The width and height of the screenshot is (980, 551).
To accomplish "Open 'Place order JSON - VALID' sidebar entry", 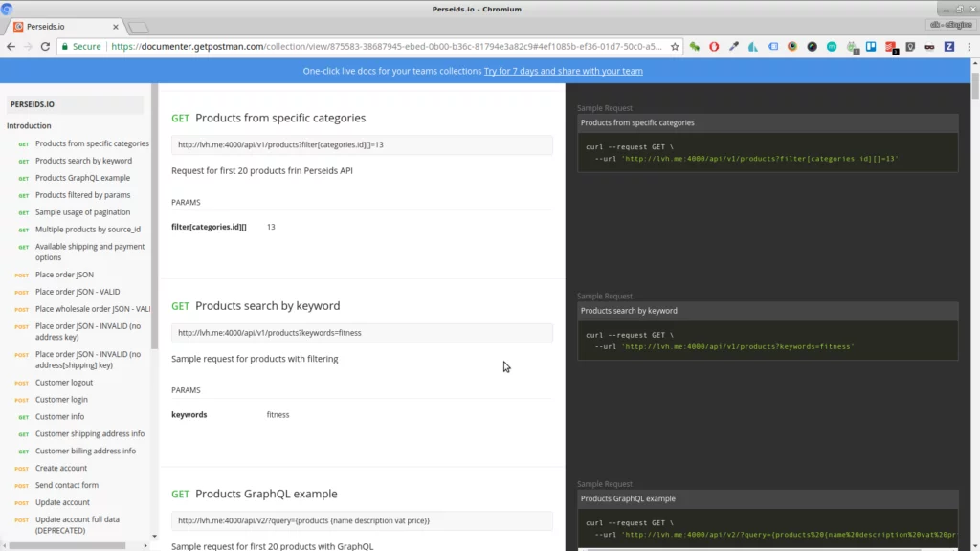I will 78,292.
